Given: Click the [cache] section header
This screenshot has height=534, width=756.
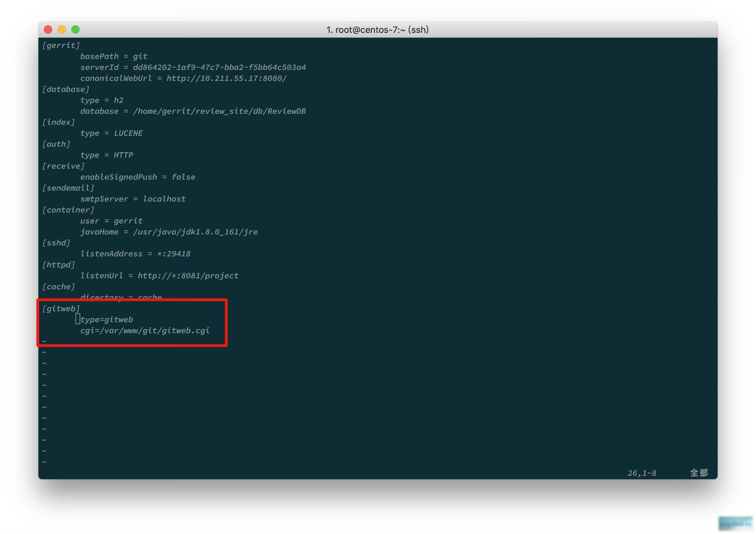Looking at the screenshot, I should click(x=59, y=287).
